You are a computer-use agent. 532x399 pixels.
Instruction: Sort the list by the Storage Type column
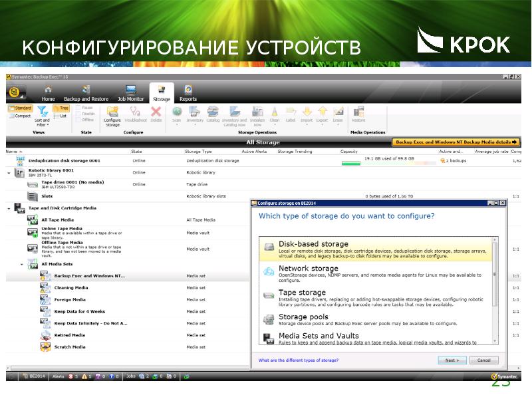click(x=198, y=152)
